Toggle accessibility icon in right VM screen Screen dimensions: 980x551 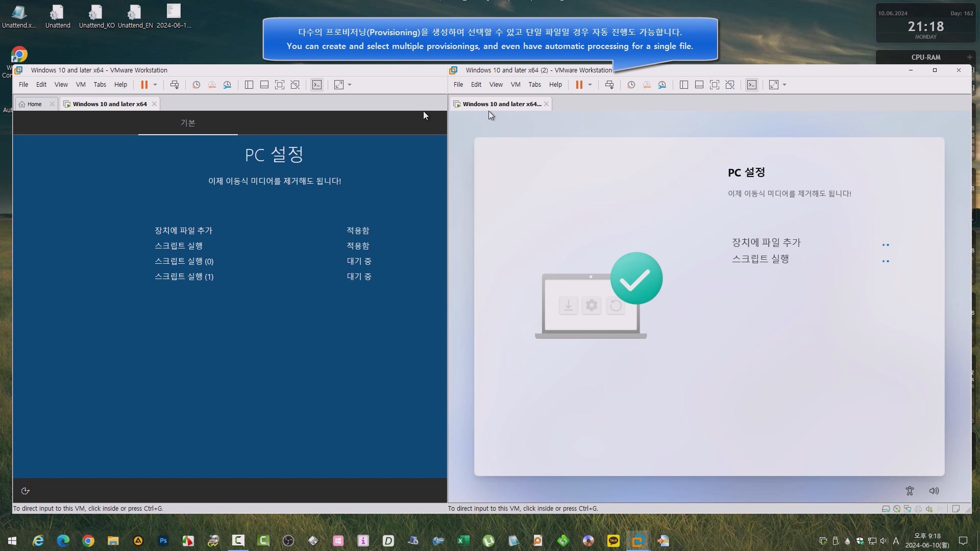(x=910, y=491)
